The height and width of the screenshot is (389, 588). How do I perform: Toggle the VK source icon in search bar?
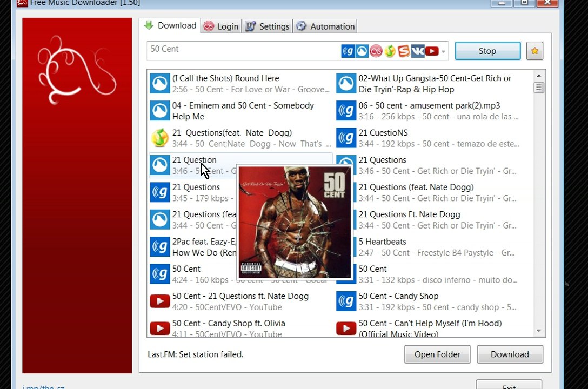418,51
